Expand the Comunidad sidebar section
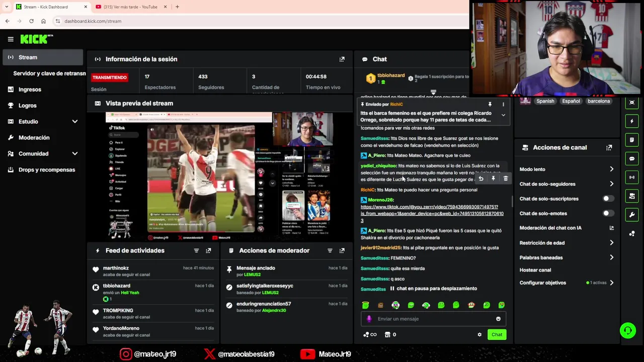The width and height of the screenshot is (644, 362). 75,154
